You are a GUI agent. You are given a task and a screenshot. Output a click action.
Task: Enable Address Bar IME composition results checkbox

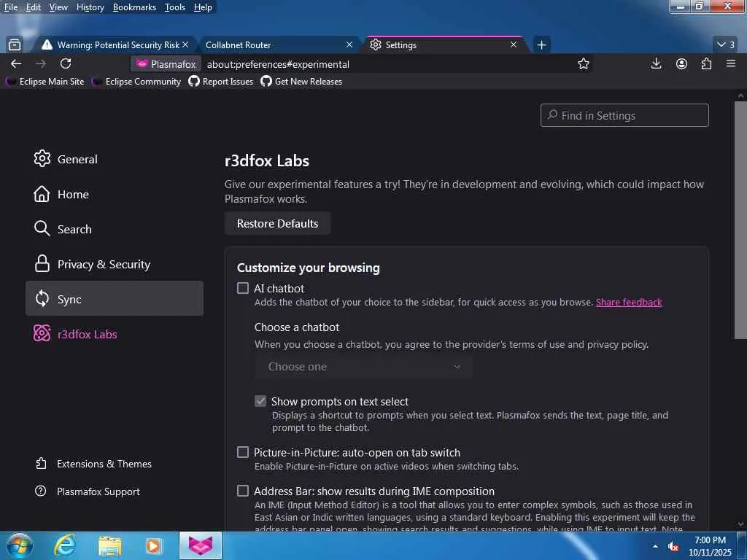[243, 491]
